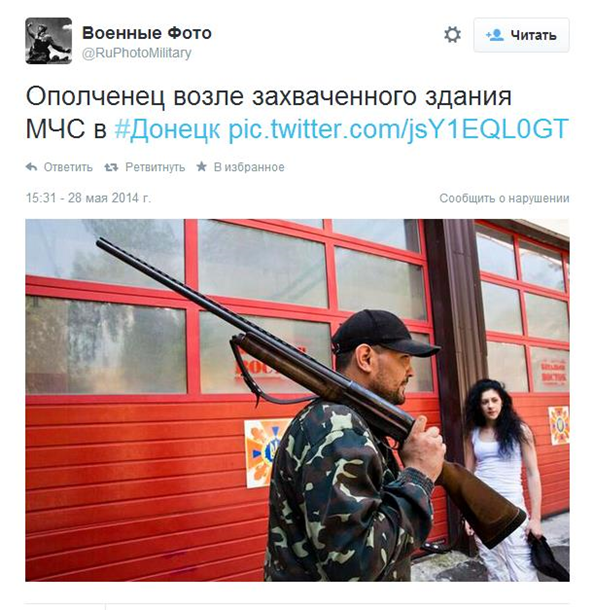Click the person-plus icon inside Читать button
This screenshot has width=593, height=610.
[x=495, y=35]
